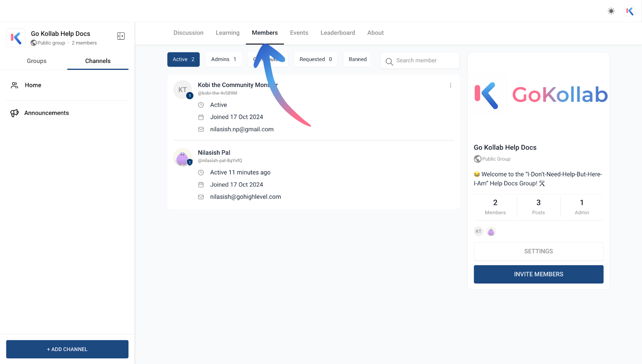
Task: Click the clock icon next to Active 11 minutes ago
Action: pos(201,172)
